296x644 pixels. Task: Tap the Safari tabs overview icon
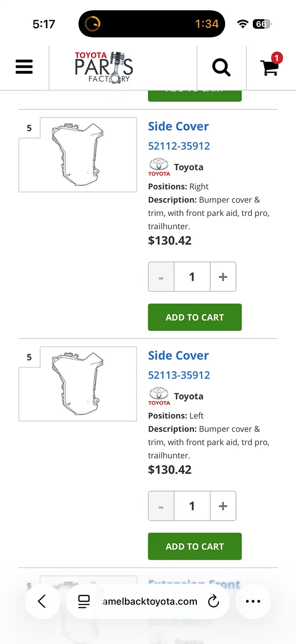click(x=84, y=601)
